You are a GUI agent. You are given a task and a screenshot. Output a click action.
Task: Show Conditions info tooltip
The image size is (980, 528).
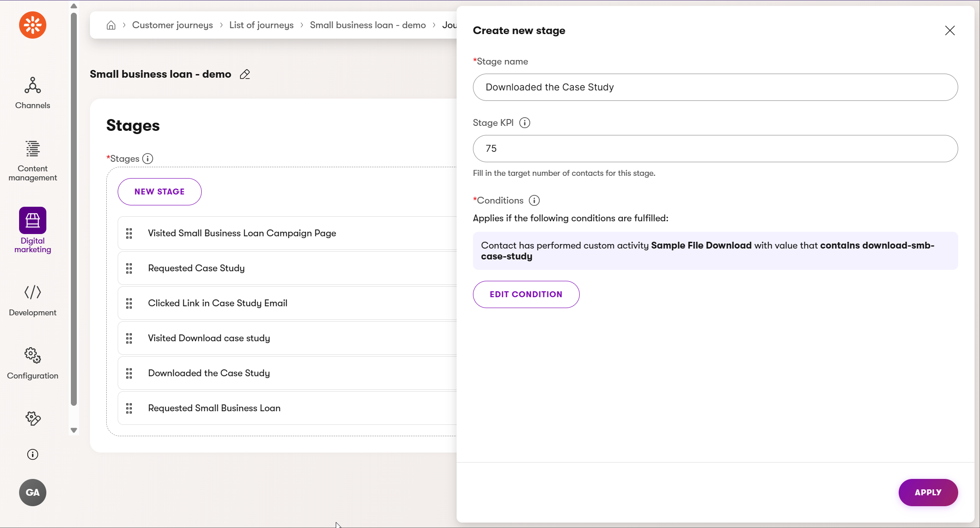pos(534,200)
